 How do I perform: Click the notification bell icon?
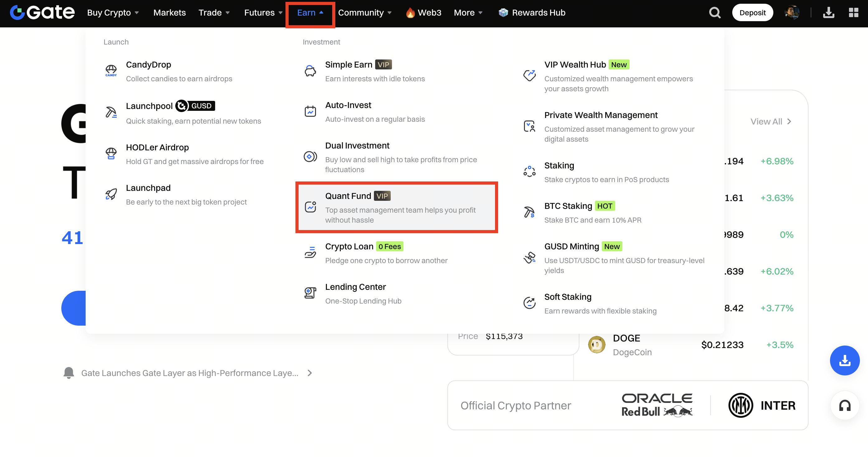pyautogui.click(x=69, y=373)
